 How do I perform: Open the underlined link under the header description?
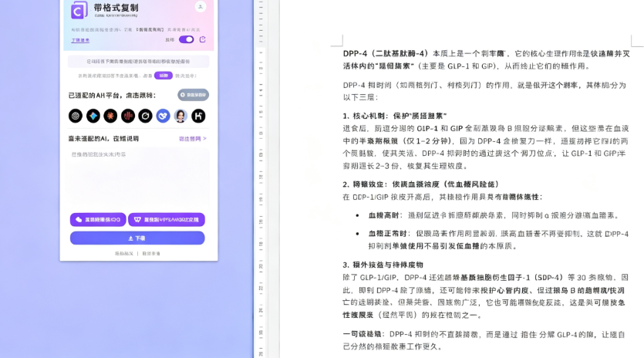pyautogui.click(x=80, y=40)
